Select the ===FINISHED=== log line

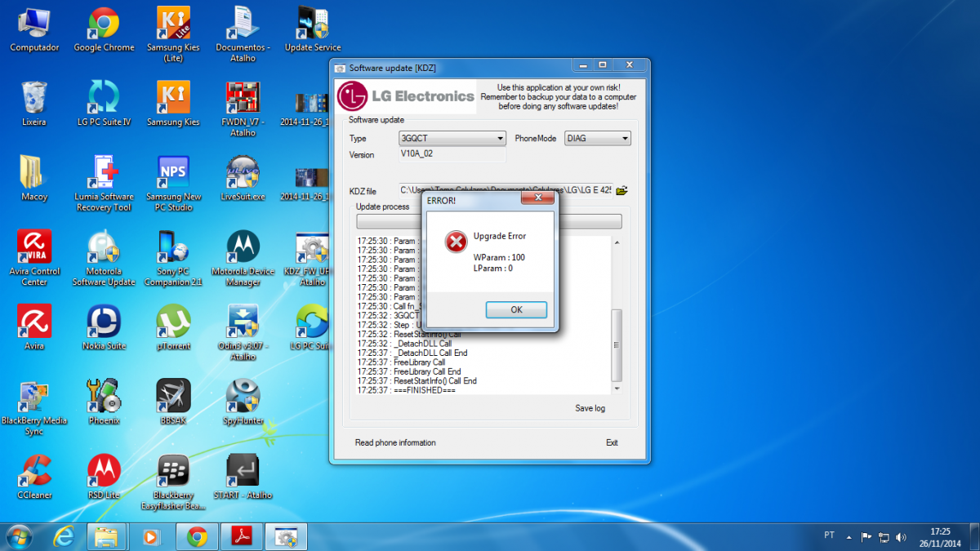[406, 390]
